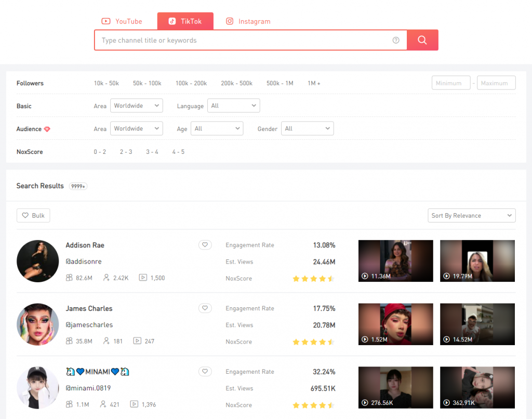Click James Charles's 20.78M estimated views

(324, 325)
